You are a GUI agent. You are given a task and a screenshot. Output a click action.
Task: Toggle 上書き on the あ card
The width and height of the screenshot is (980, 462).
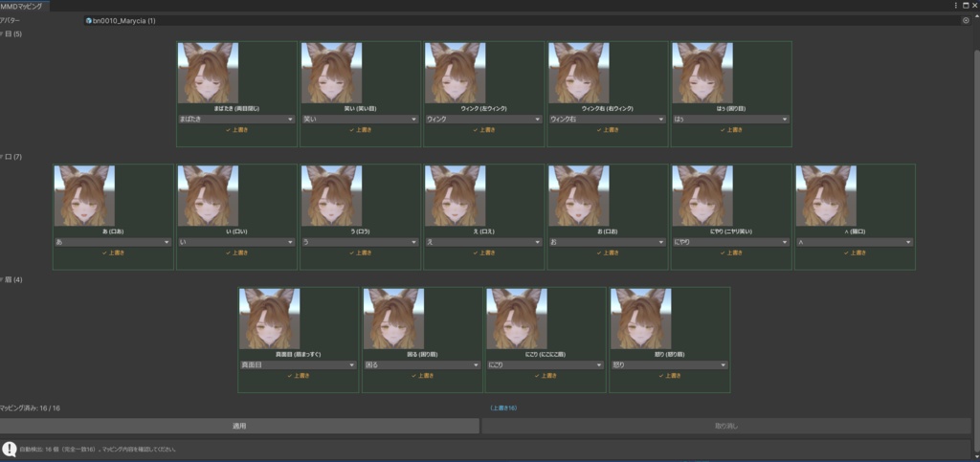click(x=113, y=253)
